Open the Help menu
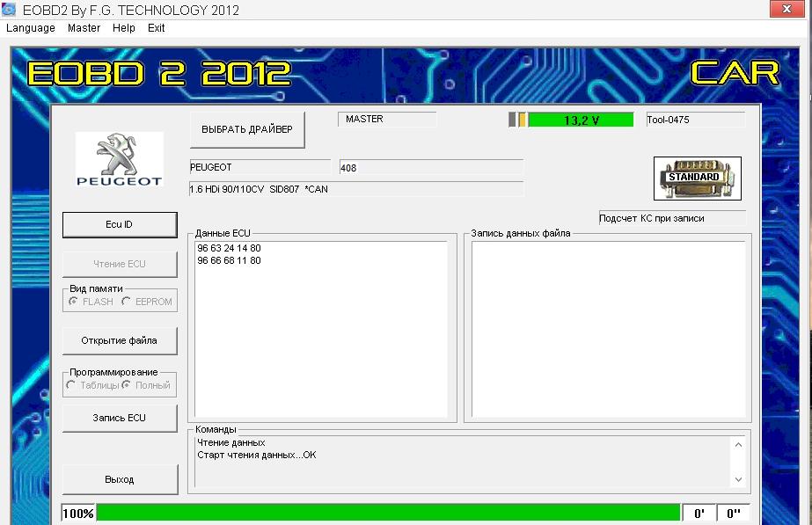The image size is (812, 525). tap(124, 28)
